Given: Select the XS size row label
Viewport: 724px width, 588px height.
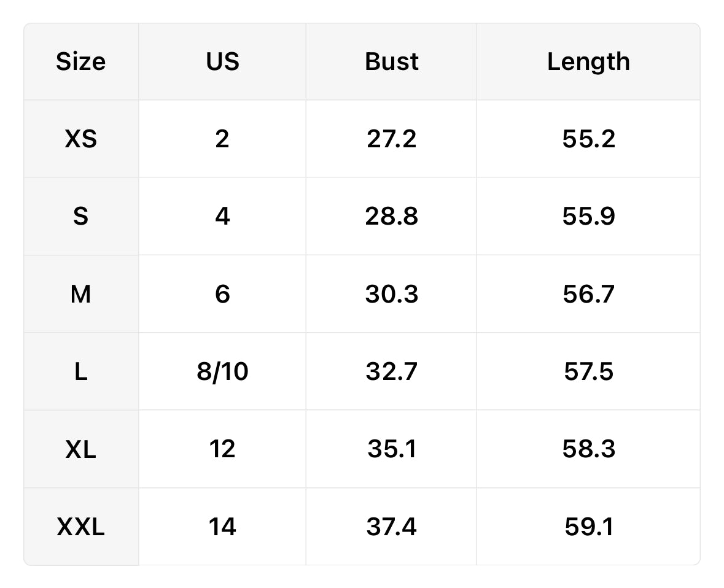Looking at the screenshot, I should pos(81,139).
